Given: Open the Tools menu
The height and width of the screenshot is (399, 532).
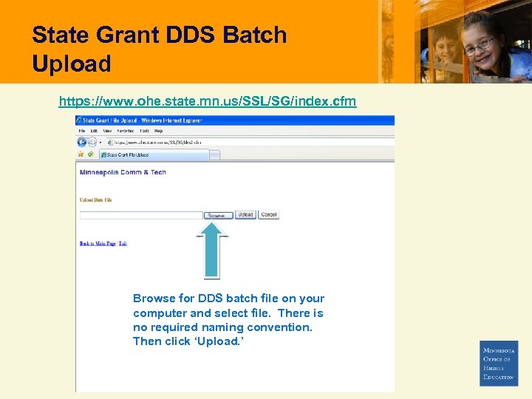Looking at the screenshot, I should pos(145,131).
